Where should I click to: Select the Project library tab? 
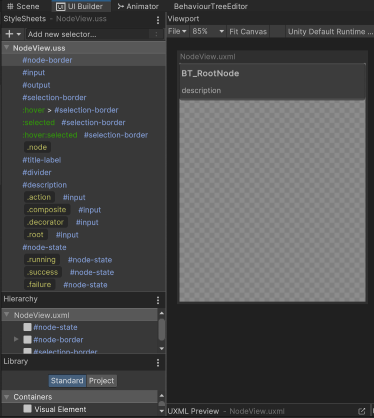(101, 381)
